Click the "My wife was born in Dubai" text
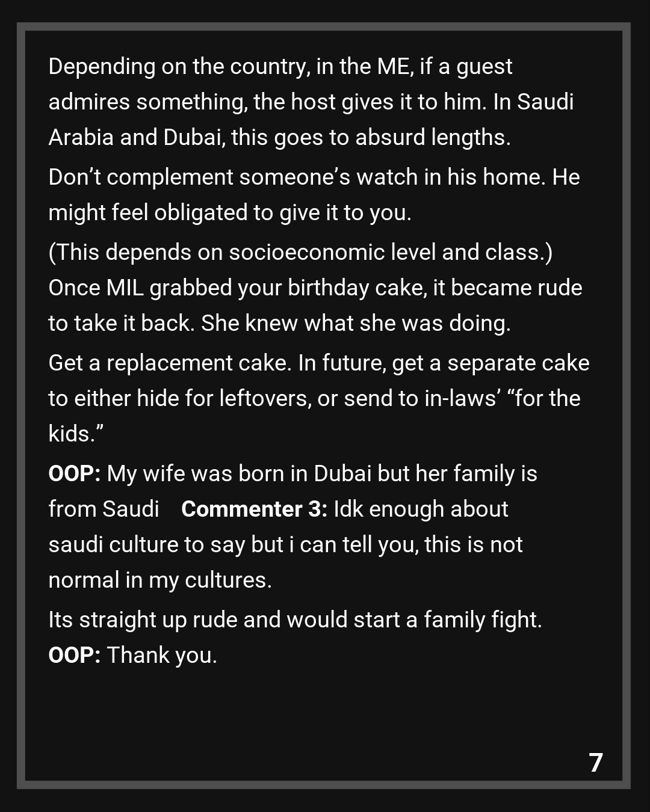650x812 pixels. 322,474
